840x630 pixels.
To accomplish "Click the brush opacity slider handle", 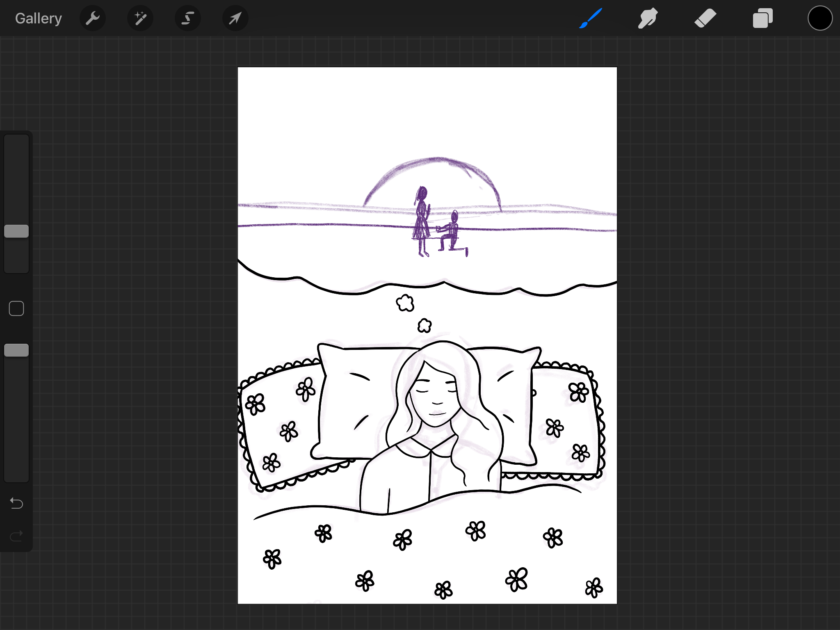I will (x=16, y=350).
